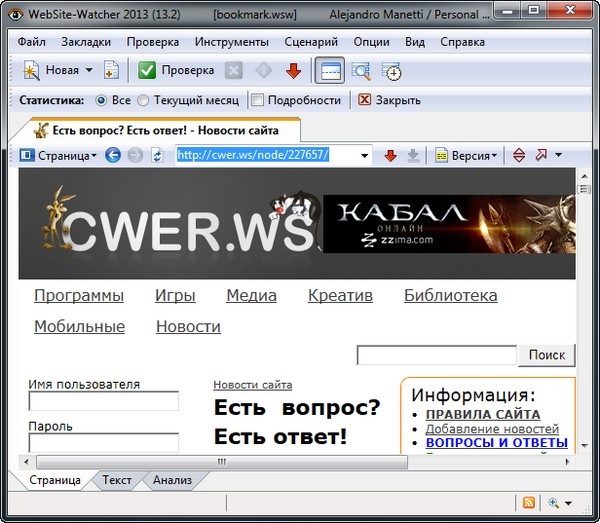Click the site search input field
The height and width of the screenshot is (523, 600).
[436, 355]
